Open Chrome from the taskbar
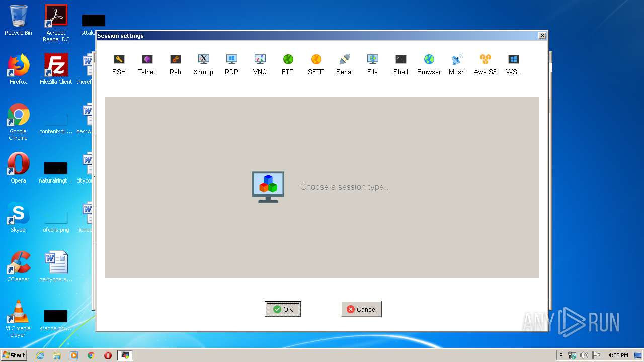 pyautogui.click(x=91, y=355)
